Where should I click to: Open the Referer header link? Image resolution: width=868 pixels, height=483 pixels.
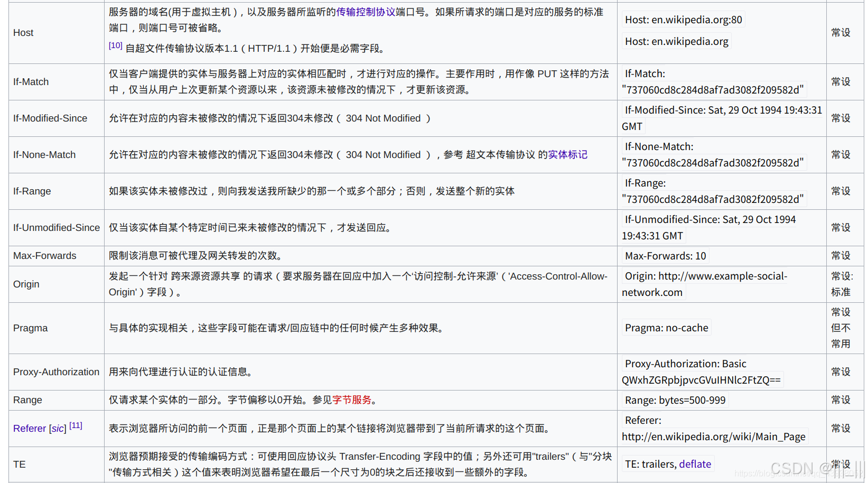(x=30, y=429)
